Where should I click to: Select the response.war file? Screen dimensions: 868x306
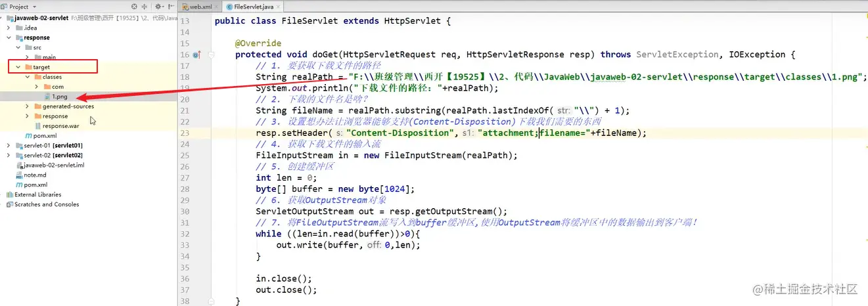pos(62,125)
